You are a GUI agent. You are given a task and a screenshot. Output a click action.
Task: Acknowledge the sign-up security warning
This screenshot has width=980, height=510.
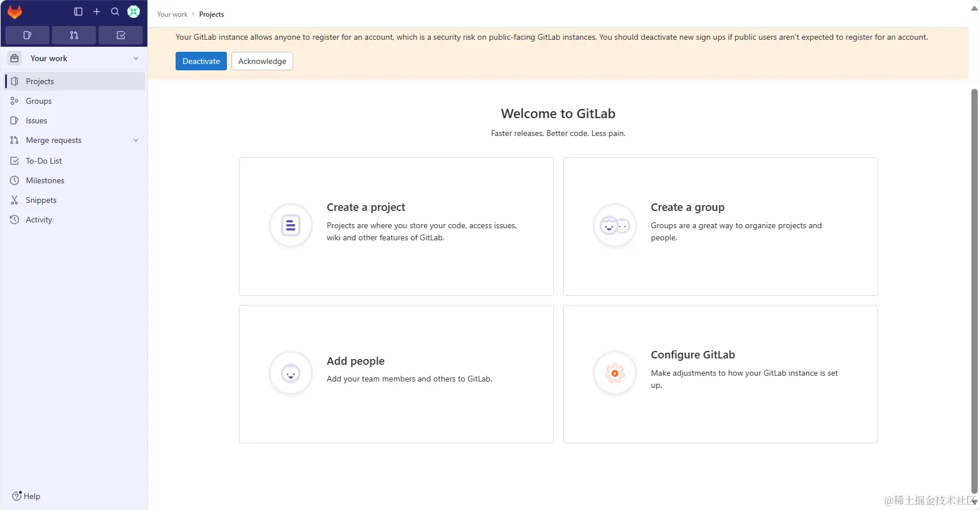pos(262,61)
